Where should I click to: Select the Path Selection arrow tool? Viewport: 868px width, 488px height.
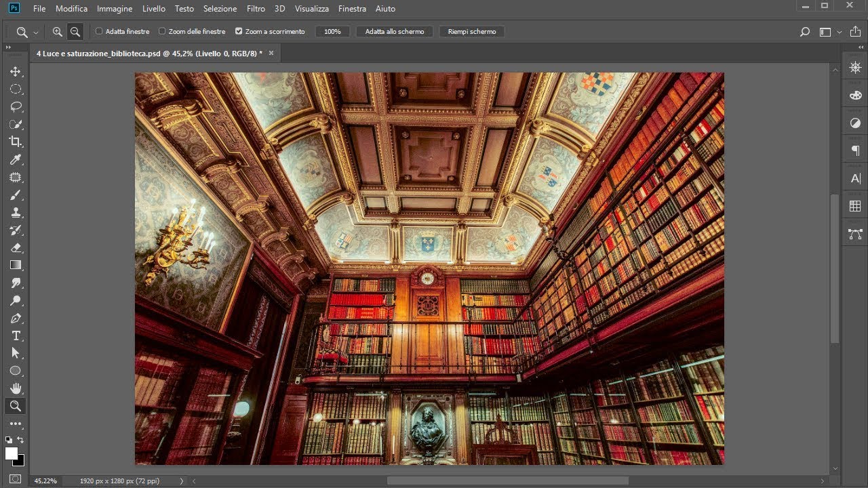15,353
